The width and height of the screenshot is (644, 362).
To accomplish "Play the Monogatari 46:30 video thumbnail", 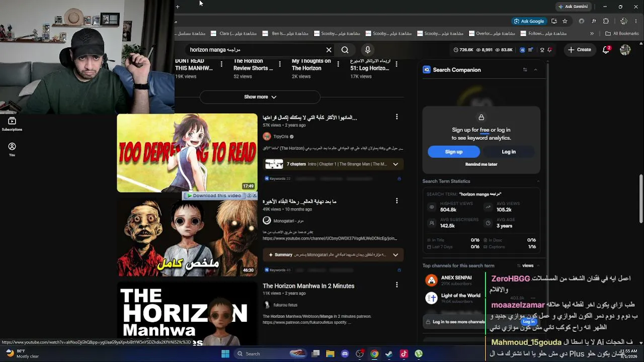I will [x=187, y=237].
